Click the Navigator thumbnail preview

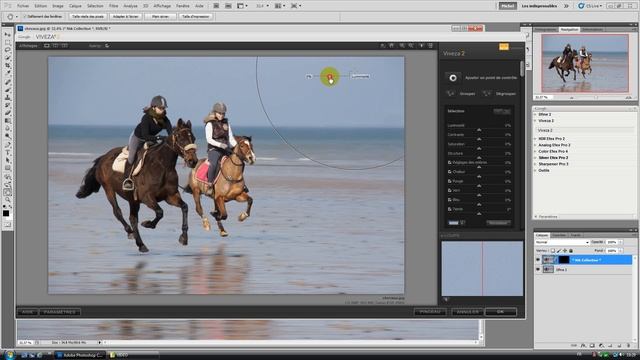coord(585,63)
